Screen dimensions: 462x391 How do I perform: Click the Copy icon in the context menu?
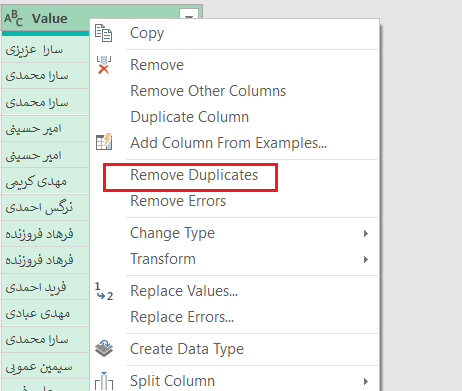pyautogui.click(x=103, y=33)
